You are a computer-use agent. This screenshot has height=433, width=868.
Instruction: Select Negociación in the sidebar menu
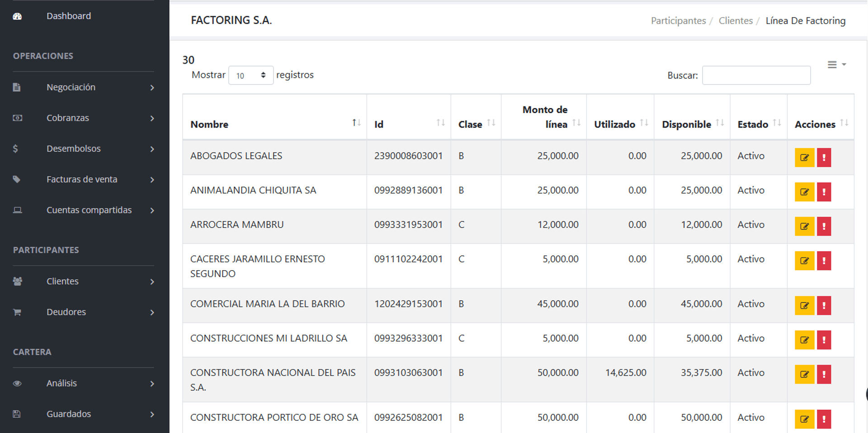pos(71,87)
